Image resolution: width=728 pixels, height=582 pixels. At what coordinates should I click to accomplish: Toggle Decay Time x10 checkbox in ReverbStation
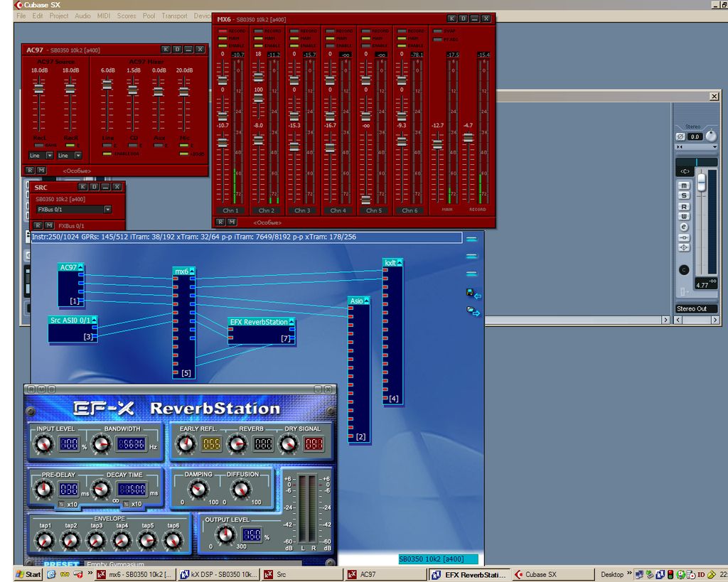[x=126, y=504]
